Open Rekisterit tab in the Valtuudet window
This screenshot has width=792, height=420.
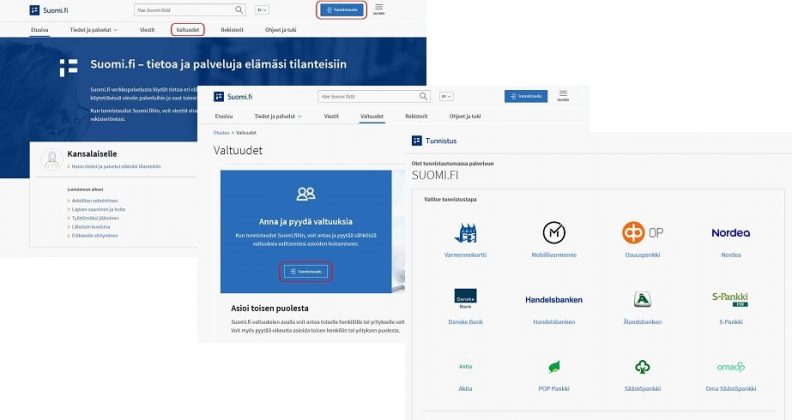[416, 116]
